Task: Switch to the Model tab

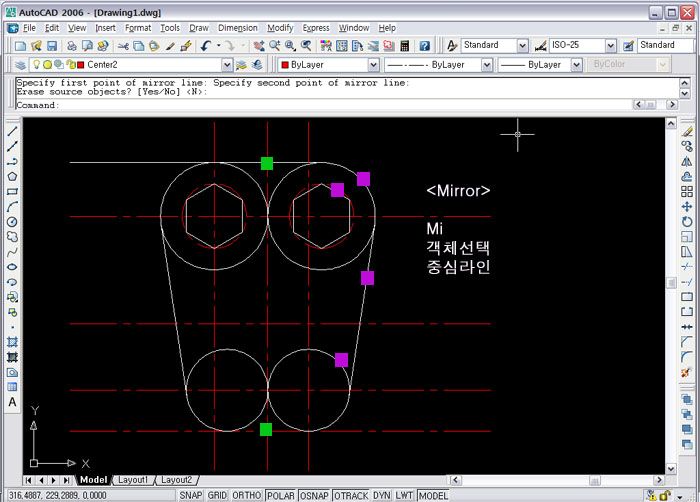Action: [x=93, y=480]
